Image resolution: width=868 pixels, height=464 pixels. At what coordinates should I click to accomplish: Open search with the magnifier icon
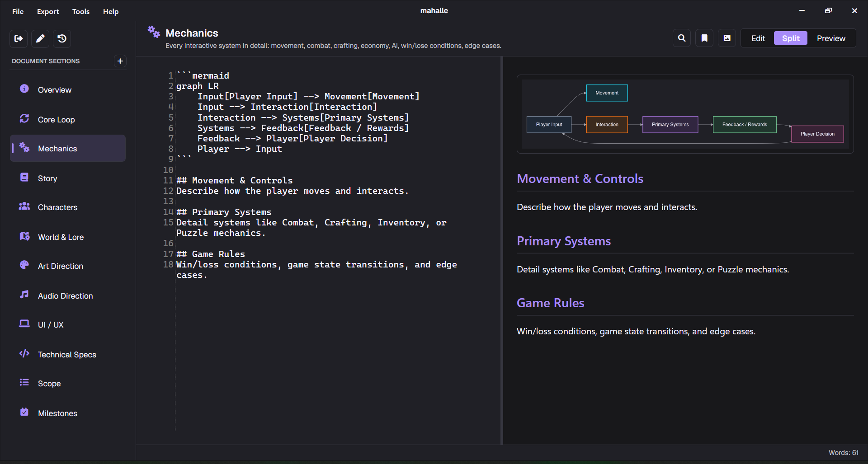click(682, 38)
